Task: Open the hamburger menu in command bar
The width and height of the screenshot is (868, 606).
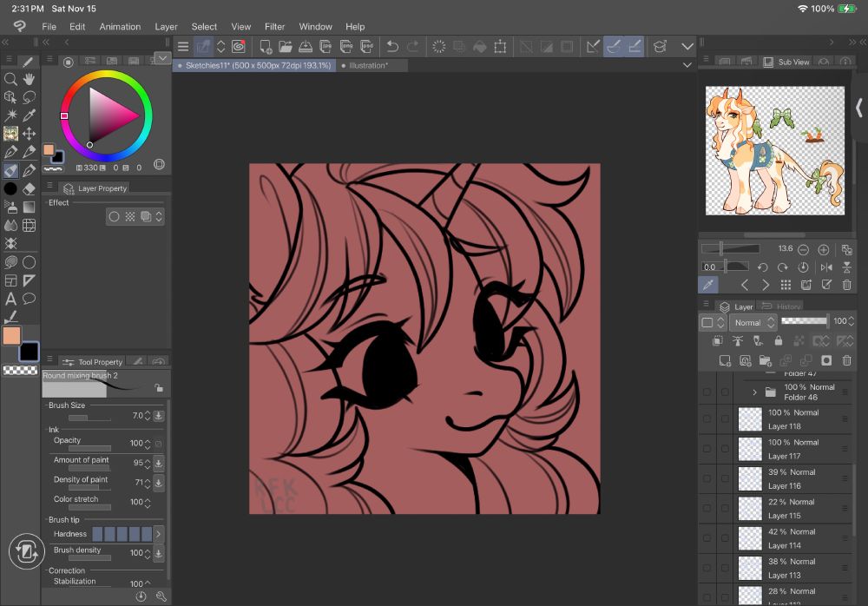Action: point(183,47)
